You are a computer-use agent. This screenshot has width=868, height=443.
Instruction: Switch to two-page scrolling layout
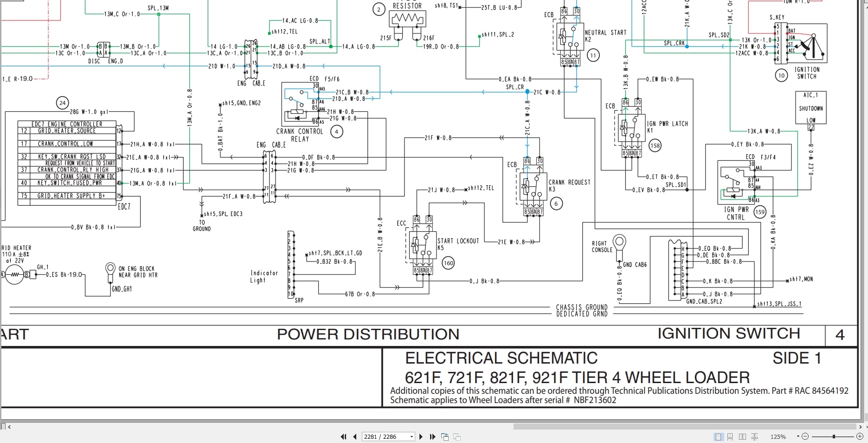pyautogui.click(x=755, y=436)
